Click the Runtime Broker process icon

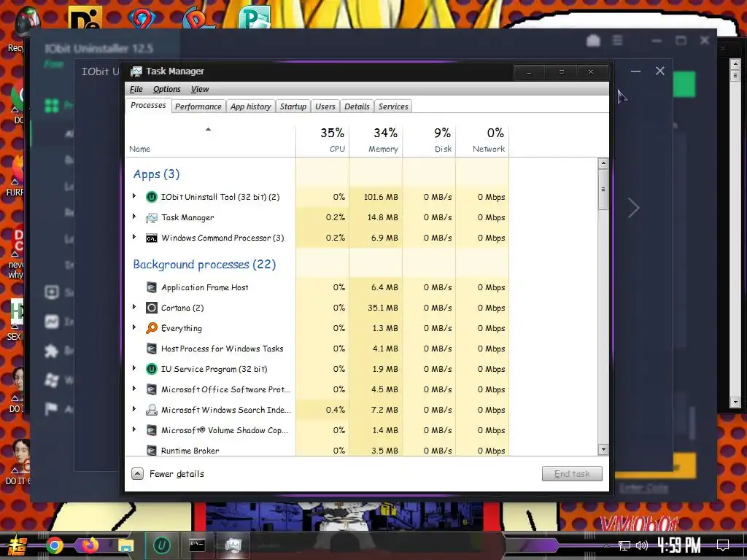click(152, 451)
